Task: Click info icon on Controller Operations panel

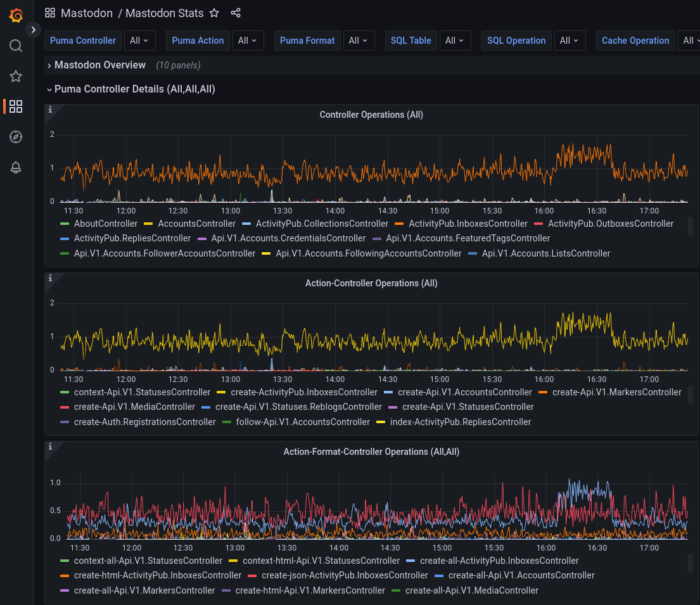Action: coord(51,110)
